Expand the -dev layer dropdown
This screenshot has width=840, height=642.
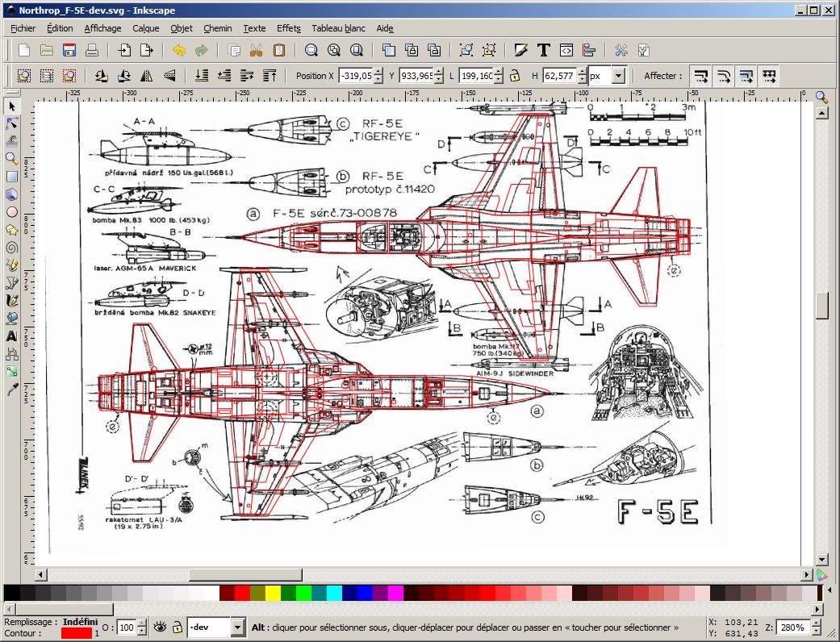tap(238, 627)
